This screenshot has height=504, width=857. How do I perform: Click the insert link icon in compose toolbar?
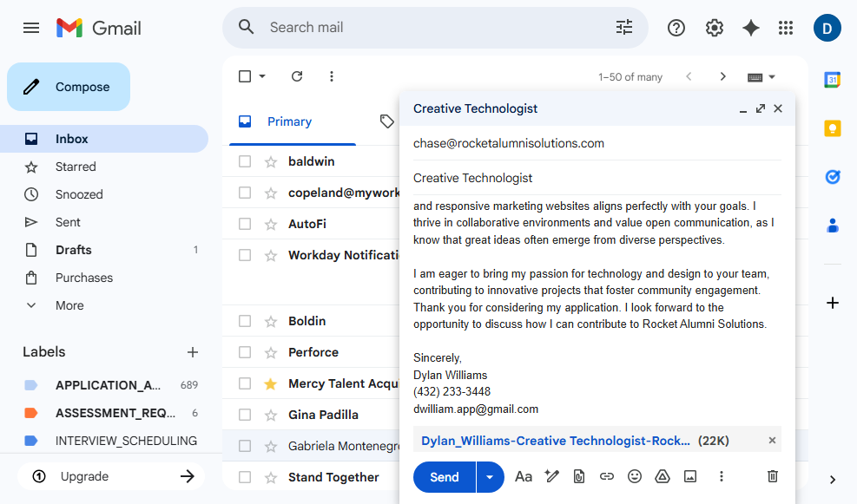(607, 476)
